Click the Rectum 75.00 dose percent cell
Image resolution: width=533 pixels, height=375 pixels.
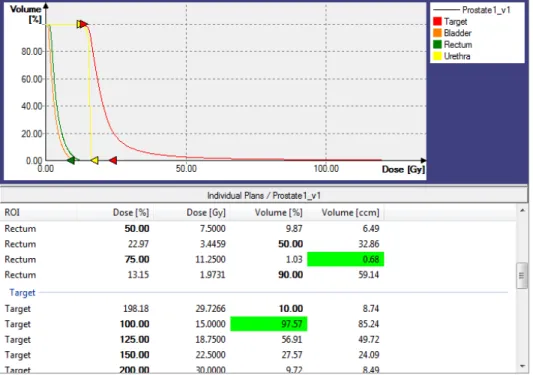[x=137, y=259]
